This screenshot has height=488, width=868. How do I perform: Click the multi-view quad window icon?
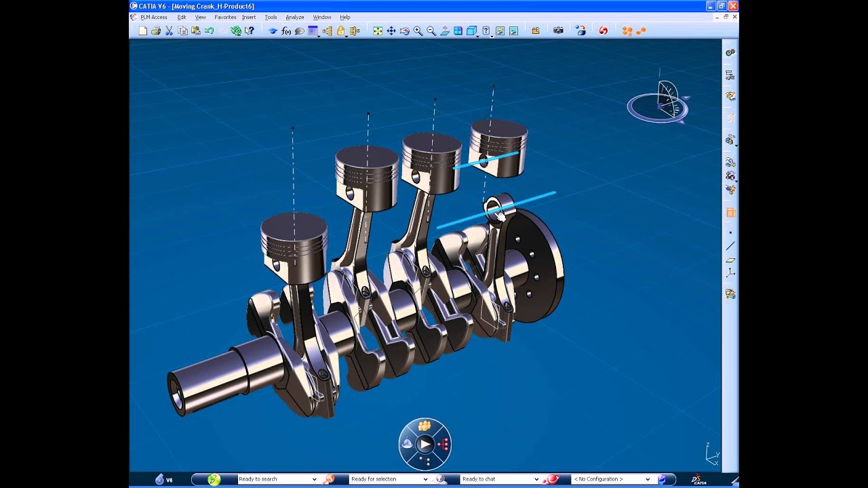point(458,30)
